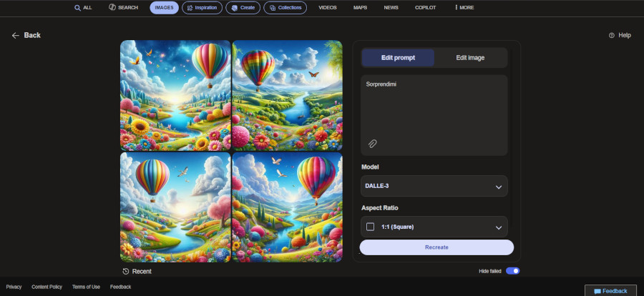The height and width of the screenshot is (296, 644).
Task: Open the Collections pill in navigation
Action: point(285,7)
